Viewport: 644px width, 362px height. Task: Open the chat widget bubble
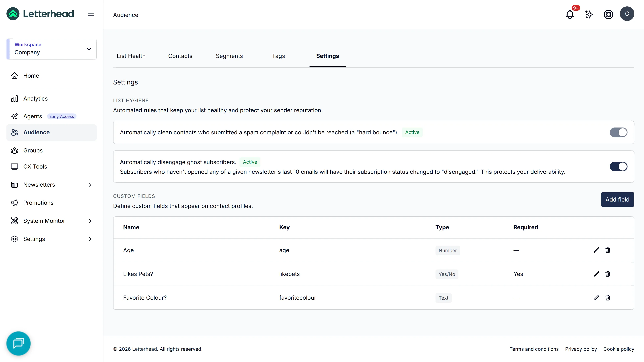[19, 343]
